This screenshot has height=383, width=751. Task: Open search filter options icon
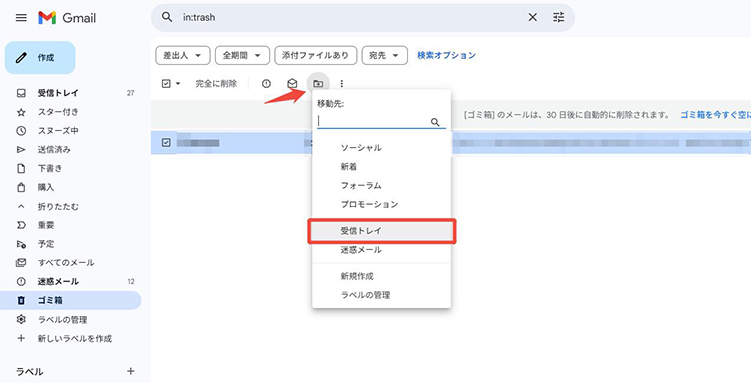[558, 17]
